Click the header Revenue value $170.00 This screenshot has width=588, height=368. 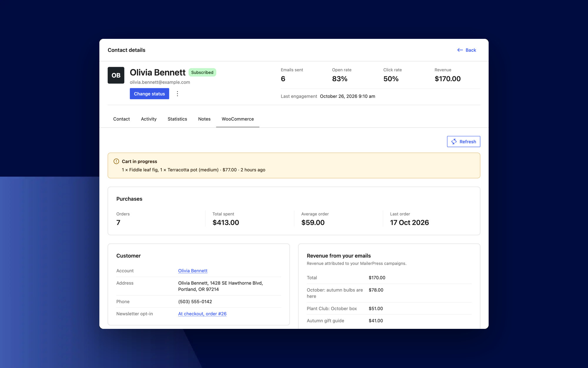tap(447, 79)
